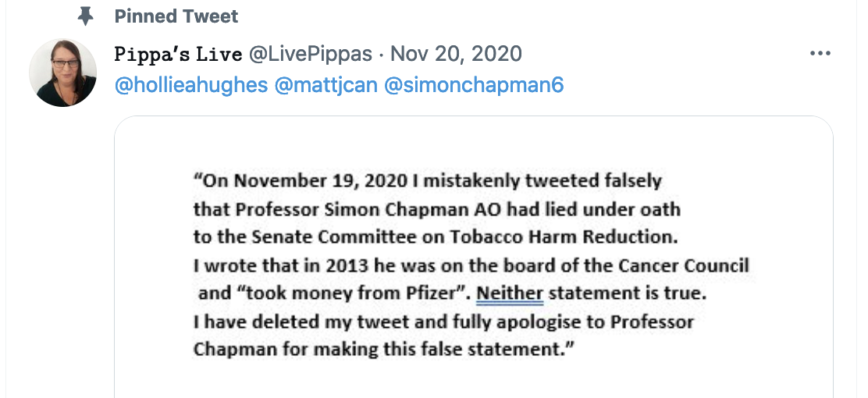Click the underlined word "Neither" in the image
Image resolution: width=868 pixels, height=398 pixels.
510,293
